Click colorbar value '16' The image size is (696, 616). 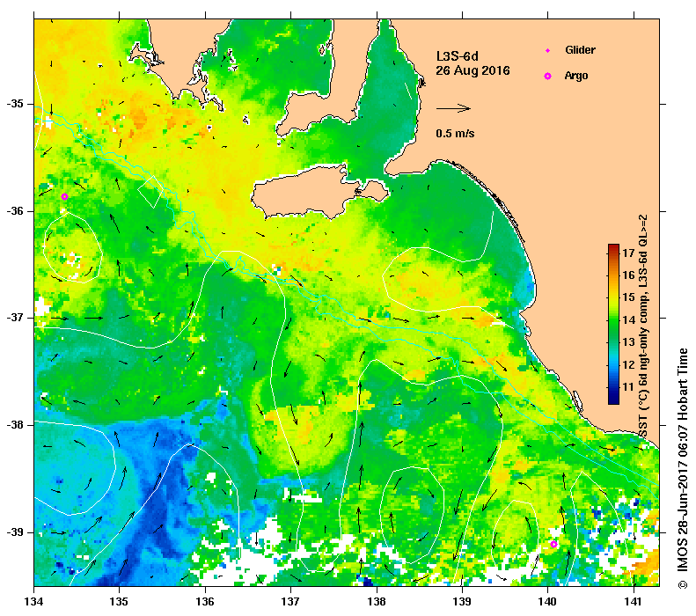628,275
